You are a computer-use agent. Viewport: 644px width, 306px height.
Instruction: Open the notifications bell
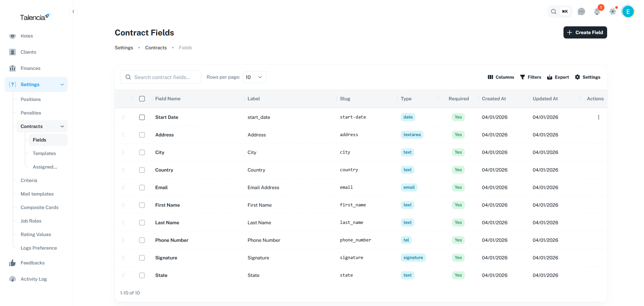(597, 11)
